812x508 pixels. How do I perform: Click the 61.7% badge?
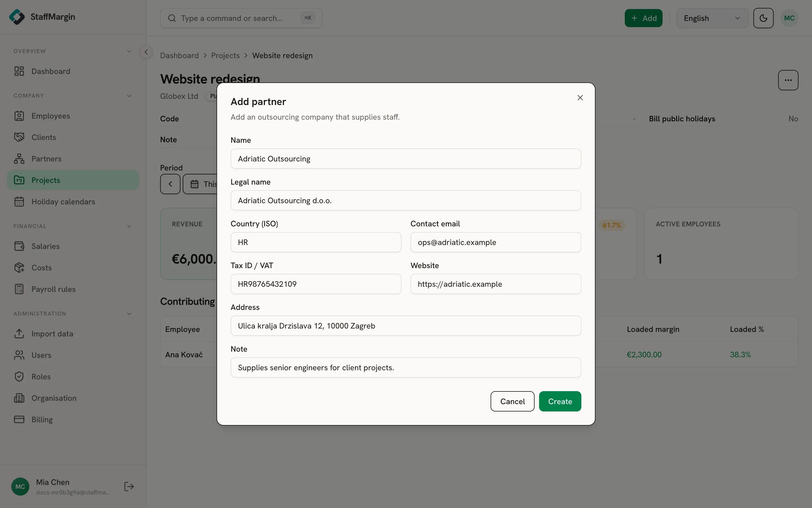(x=611, y=225)
